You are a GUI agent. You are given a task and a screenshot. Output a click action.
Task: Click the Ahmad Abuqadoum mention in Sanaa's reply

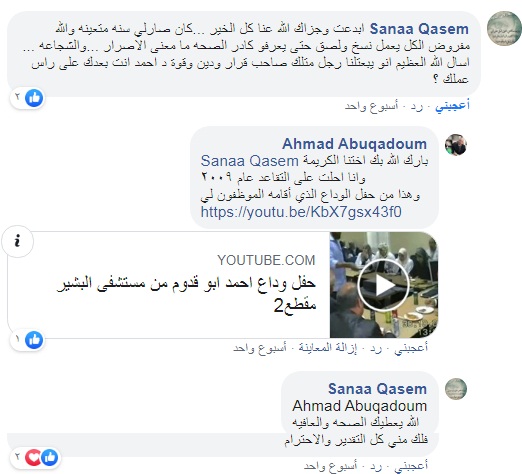pos(360,406)
